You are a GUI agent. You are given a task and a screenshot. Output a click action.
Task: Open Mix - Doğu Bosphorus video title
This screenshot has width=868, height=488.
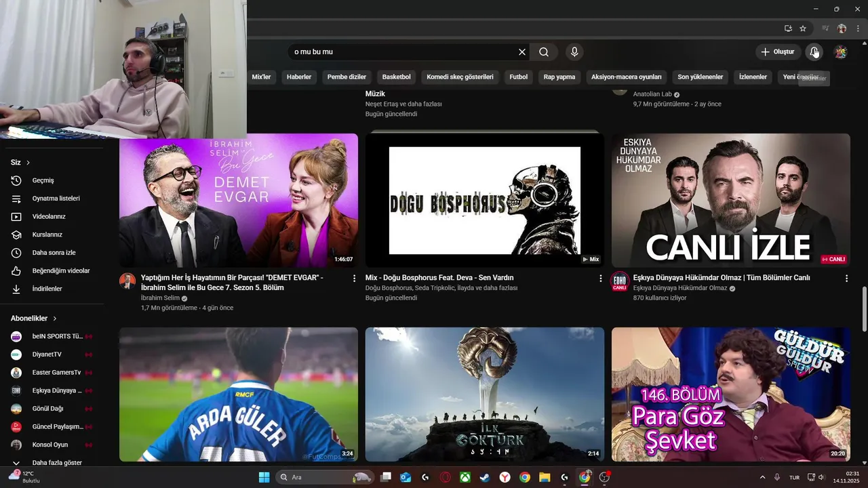[x=439, y=278]
